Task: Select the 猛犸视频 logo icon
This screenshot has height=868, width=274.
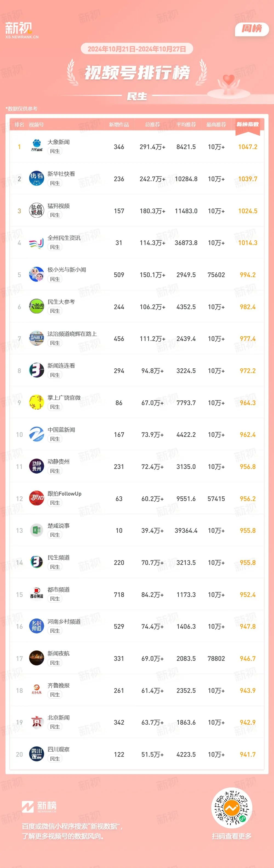Action: tap(36, 210)
